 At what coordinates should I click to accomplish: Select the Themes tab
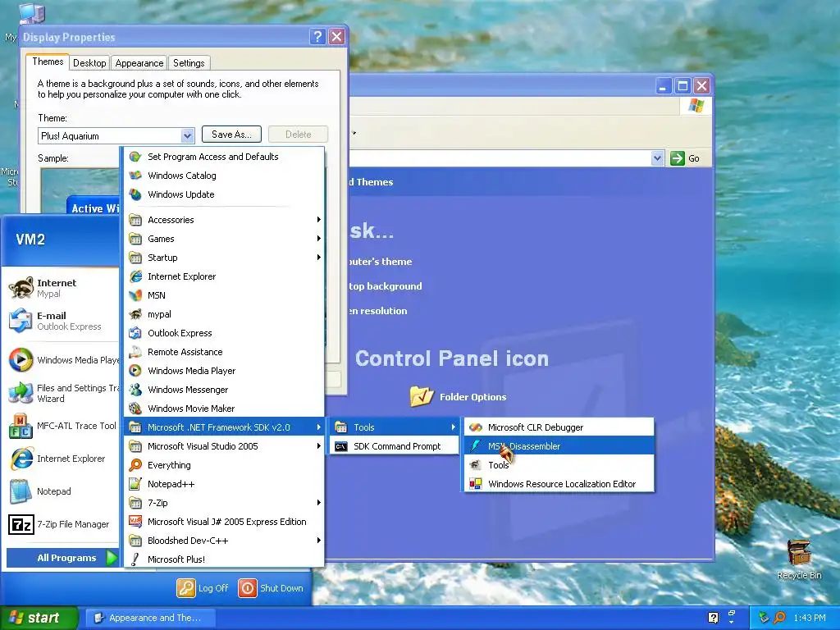pyautogui.click(x=48, y=62)
